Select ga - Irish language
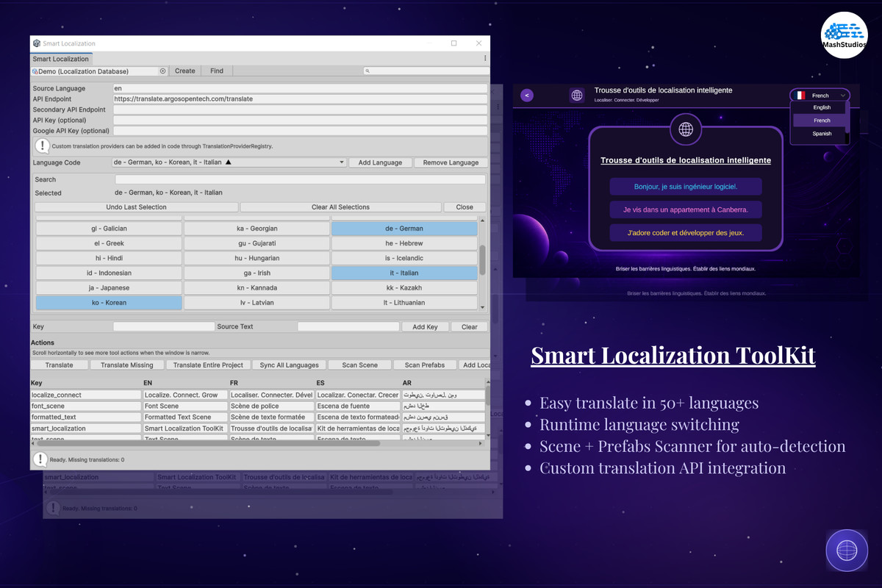 (257, 273)
